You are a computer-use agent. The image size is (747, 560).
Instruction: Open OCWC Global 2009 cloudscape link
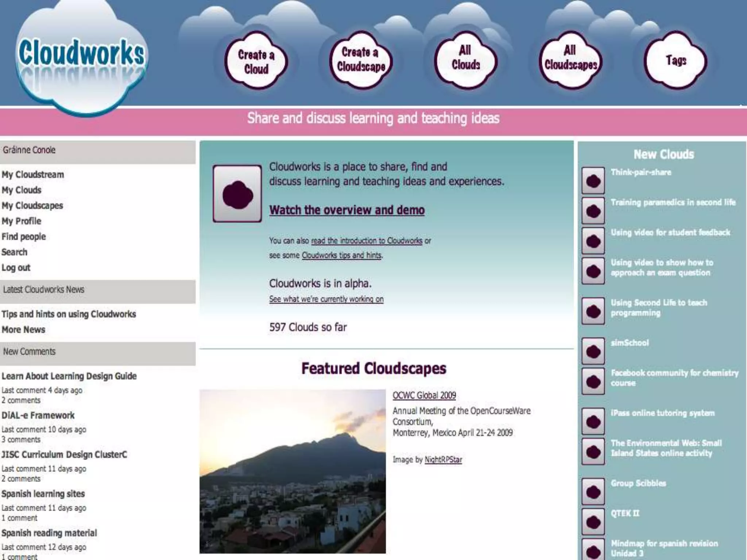click(x=424, y=395)
